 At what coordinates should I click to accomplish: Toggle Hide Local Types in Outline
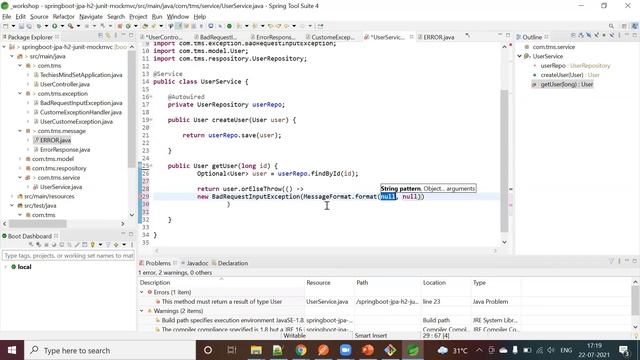[x=612, y=36]
